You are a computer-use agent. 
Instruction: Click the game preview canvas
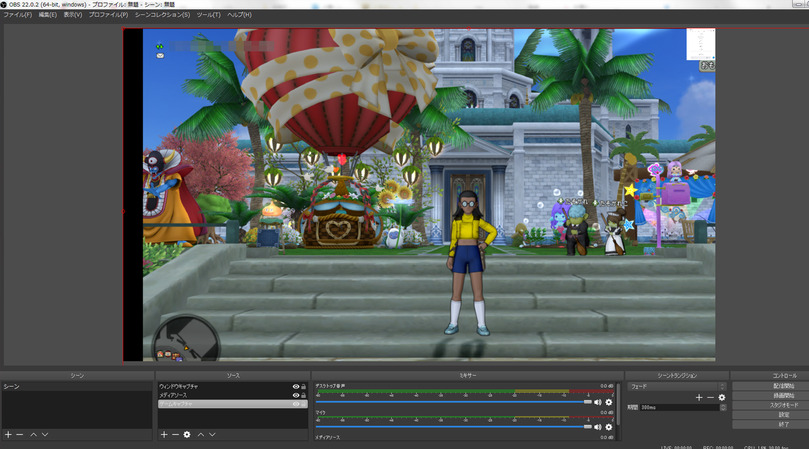pyautogui.click(x=419, y=195)
